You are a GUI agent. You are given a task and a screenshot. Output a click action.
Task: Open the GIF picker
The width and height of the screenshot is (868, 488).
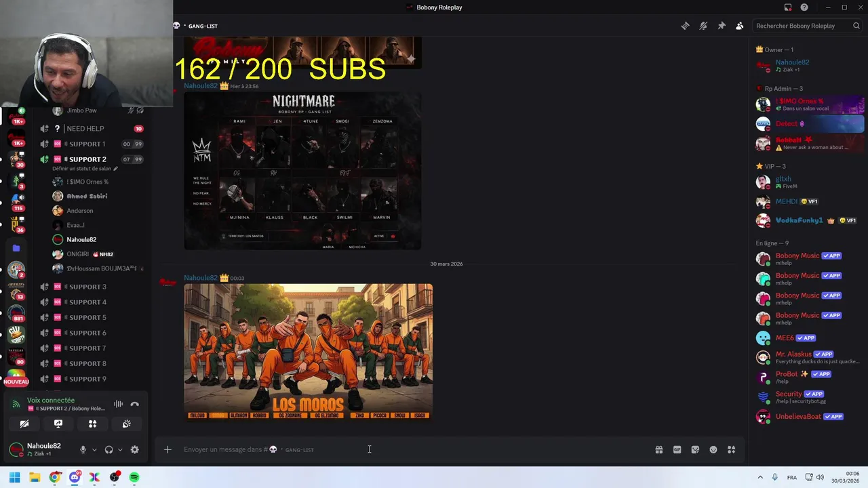677,449
